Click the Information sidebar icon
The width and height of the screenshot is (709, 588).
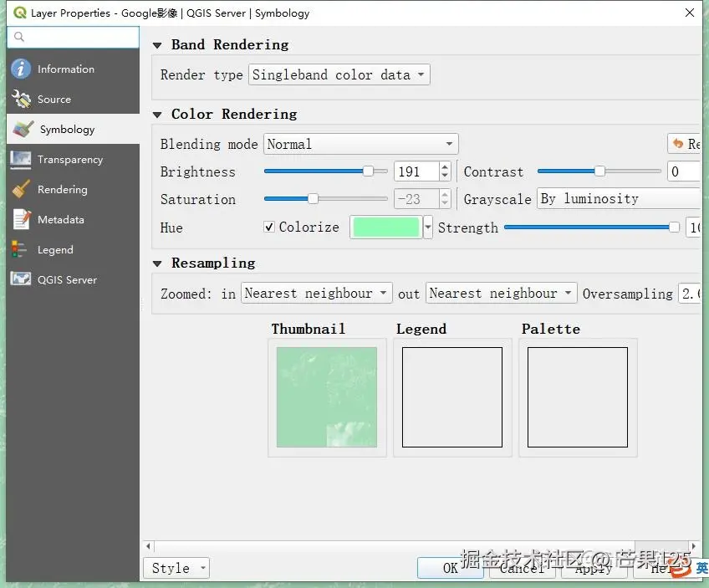tap(21, 69)
